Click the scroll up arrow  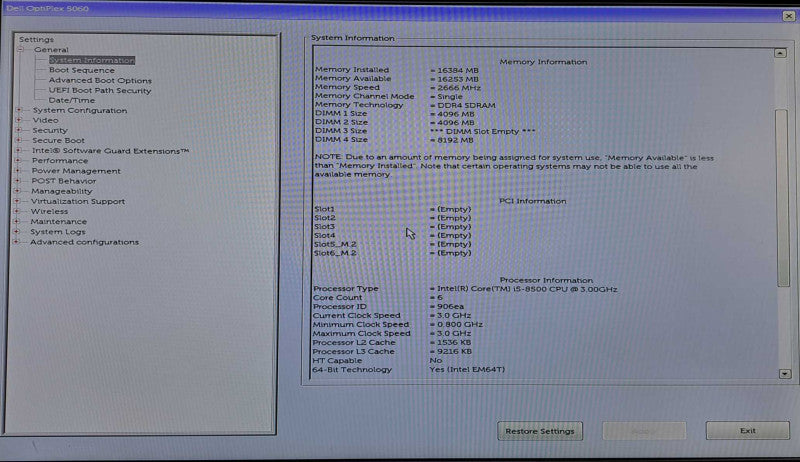(780, 53)
